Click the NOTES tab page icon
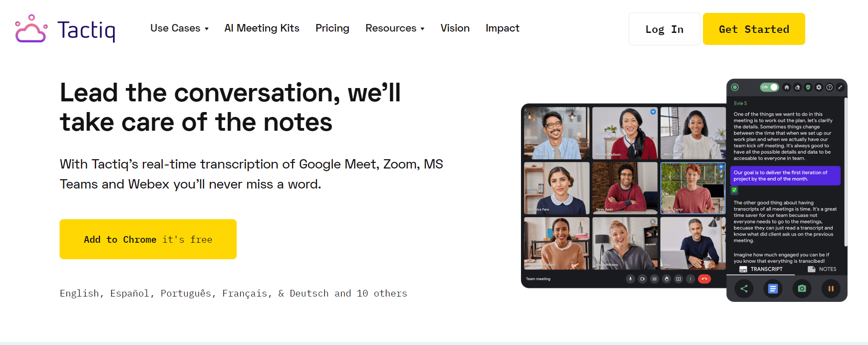 pyautogui.click(x=811, y=269)
